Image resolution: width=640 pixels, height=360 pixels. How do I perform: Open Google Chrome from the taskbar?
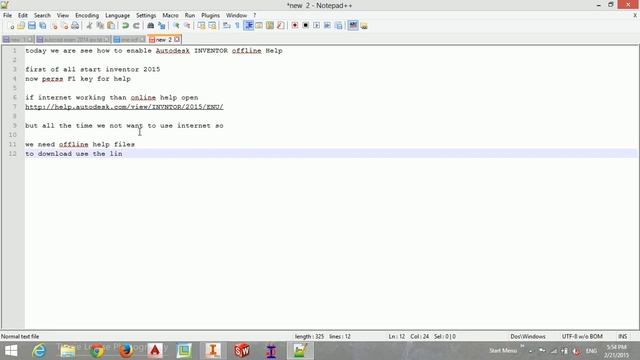[97, 351]
